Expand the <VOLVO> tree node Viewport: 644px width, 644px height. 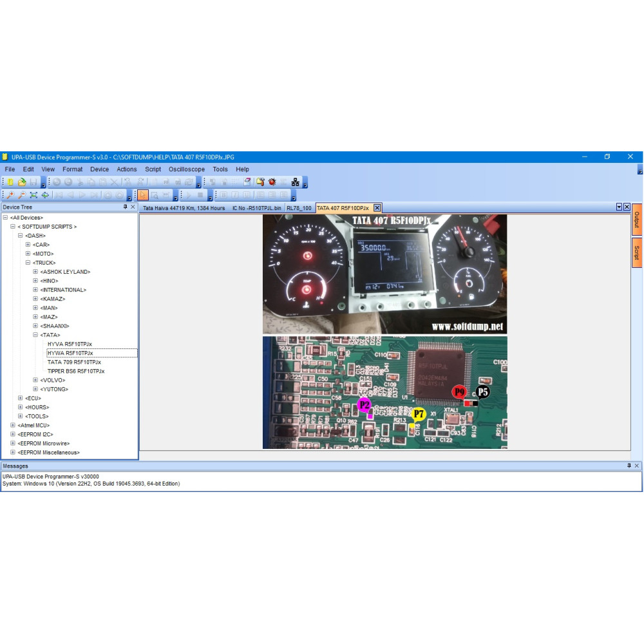35,380
